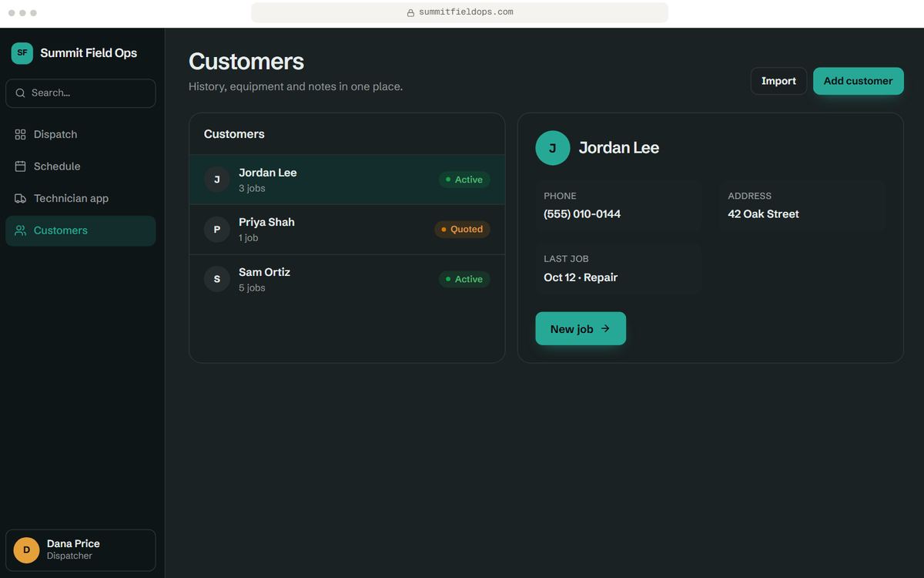Go to the Schedule page label
924x578 pixels.
(57, 166)
